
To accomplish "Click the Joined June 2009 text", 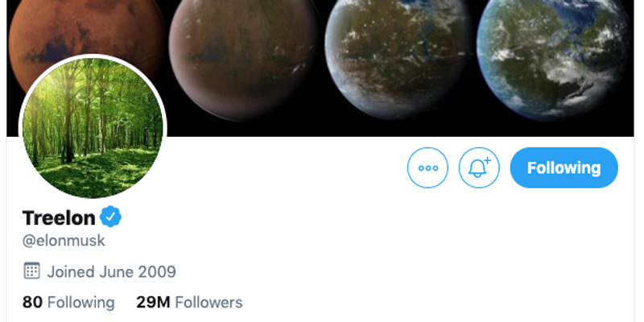I will (x=111, y=271).
